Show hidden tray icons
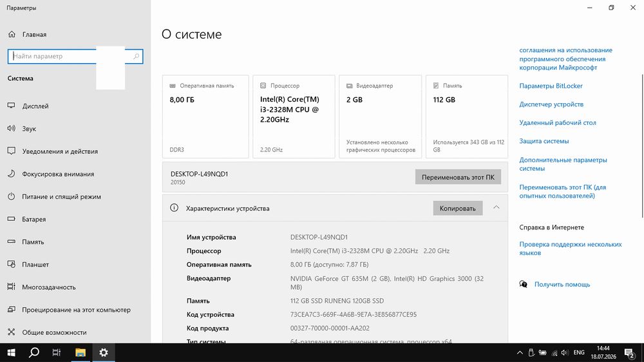 pos(520,352)
